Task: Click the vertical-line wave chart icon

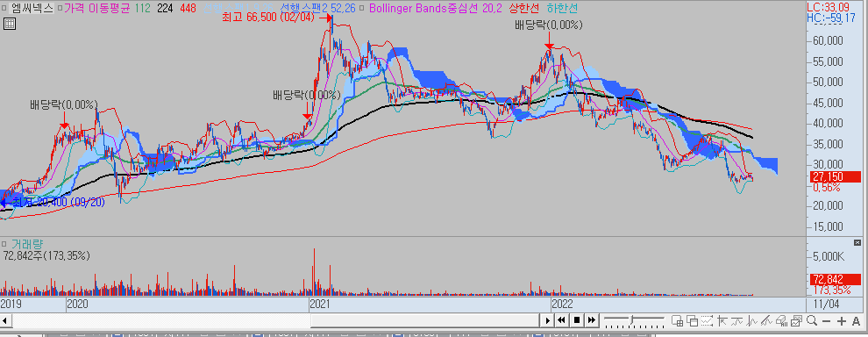Action: pyautogui.click(x=751, y=320)
